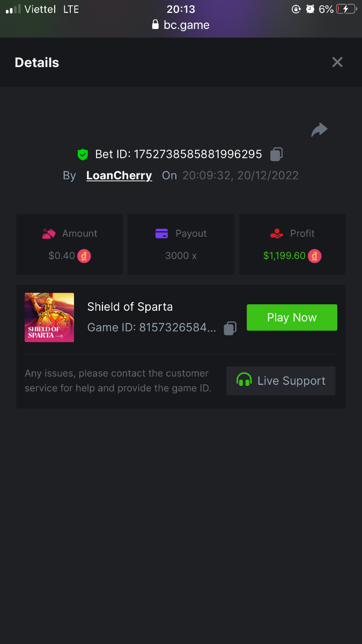This screenshot has width=362, height=644.
Task: Tap the currency coin beside $1,199.60
Action: (314, 256)
